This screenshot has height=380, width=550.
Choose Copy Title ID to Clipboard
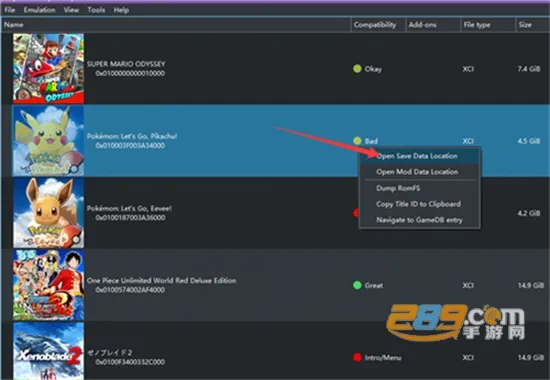pos(420,204)
